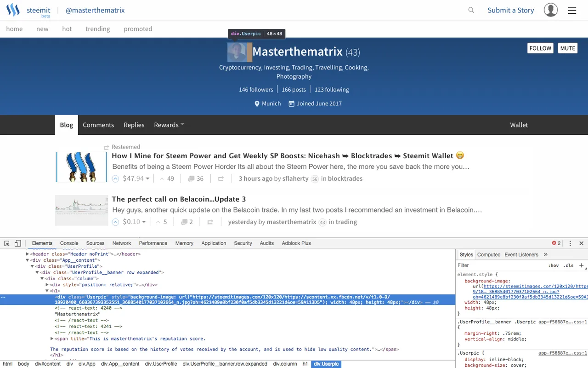Screen dimensions: 588x368
Task: Click the MUTE button
Action: 568,48
